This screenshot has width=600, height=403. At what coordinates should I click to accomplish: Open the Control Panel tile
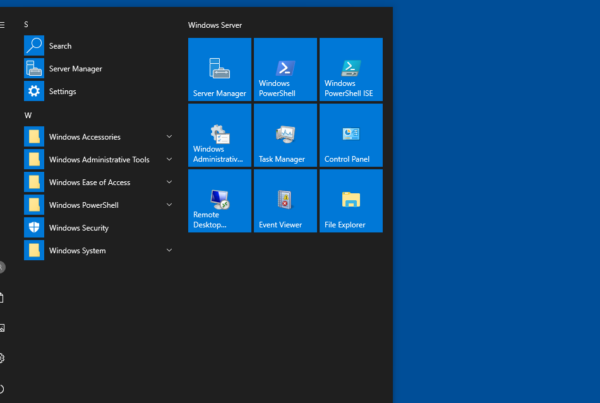point(351,135)
